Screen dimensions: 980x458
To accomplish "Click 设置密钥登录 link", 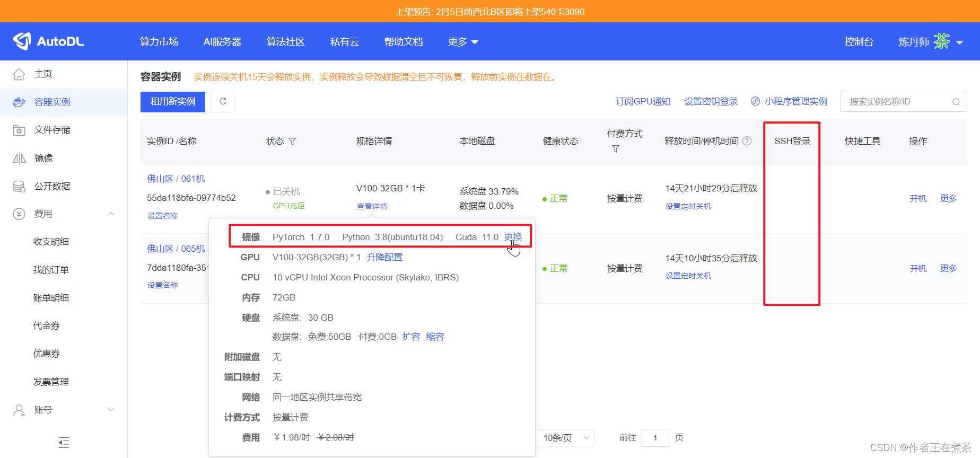I will 711,102.
